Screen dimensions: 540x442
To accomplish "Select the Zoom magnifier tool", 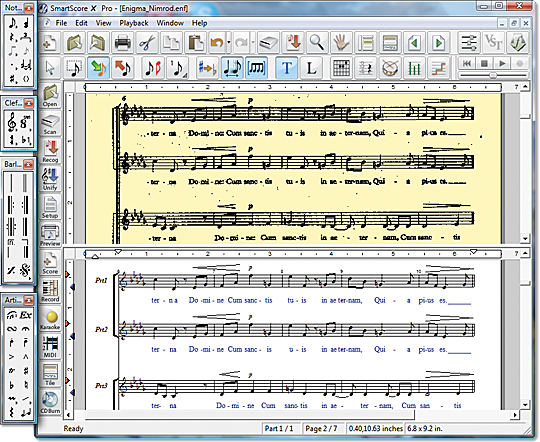I will coord(316,43).
